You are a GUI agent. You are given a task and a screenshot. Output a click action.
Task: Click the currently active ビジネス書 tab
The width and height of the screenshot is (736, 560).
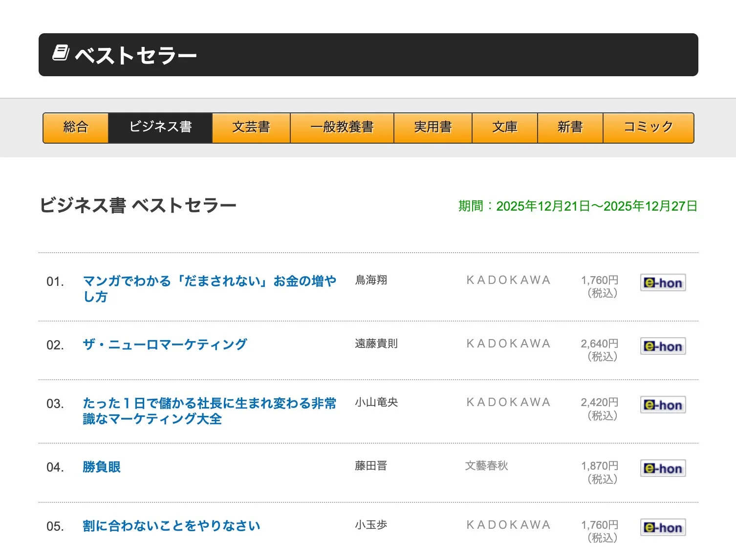pos(161,127)
